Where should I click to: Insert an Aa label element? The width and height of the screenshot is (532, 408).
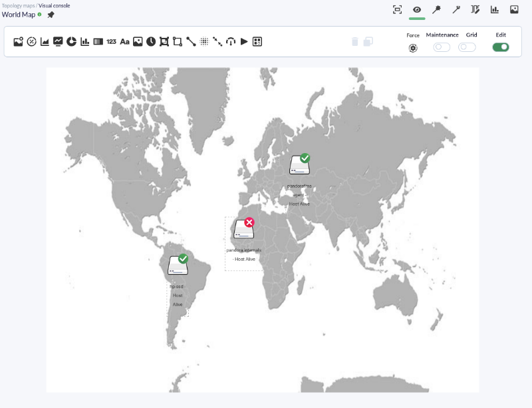(x=124, y=42)
